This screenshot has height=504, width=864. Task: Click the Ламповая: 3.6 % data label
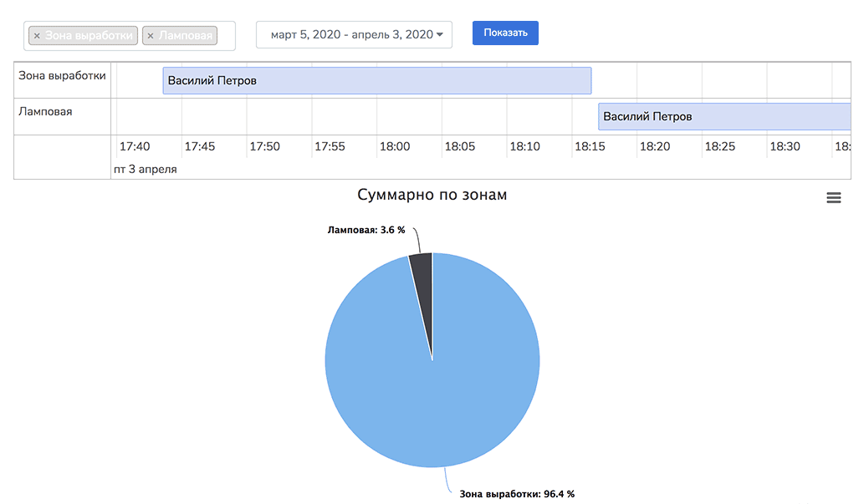click(x=366, y=229)
